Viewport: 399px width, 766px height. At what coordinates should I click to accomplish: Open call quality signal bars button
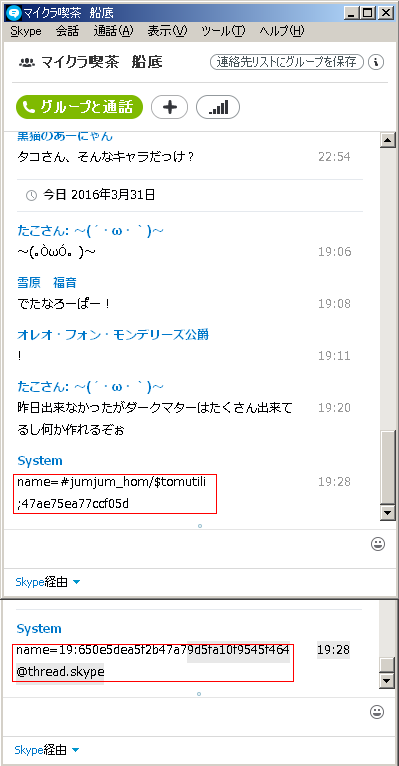point(218,107)
